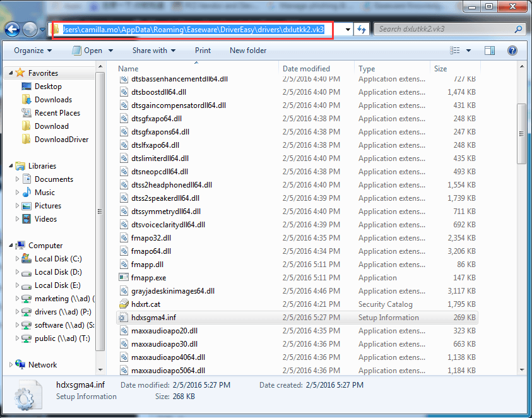Open the Downloads folder in Favorites
The height and width of the screenshot is (418, 532).
coord(53,100)
